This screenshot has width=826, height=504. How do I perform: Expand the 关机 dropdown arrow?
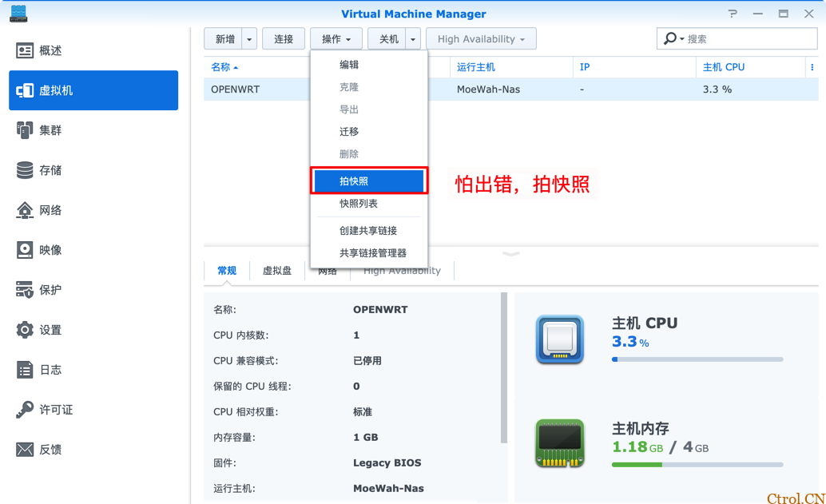pos(413,39)
